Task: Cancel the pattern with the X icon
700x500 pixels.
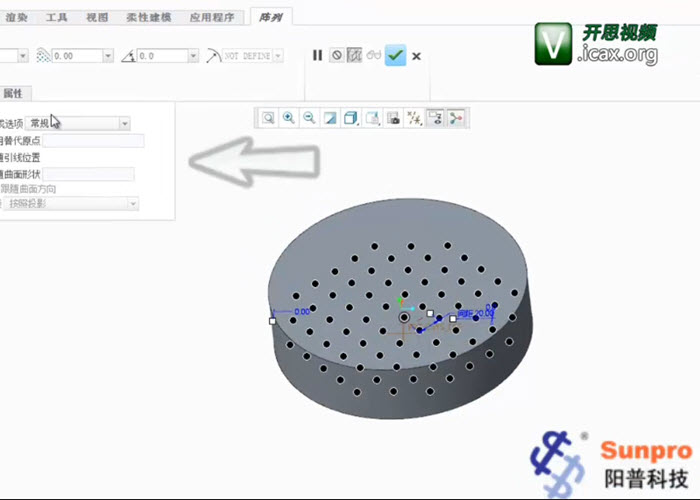Action: (417, 56)
